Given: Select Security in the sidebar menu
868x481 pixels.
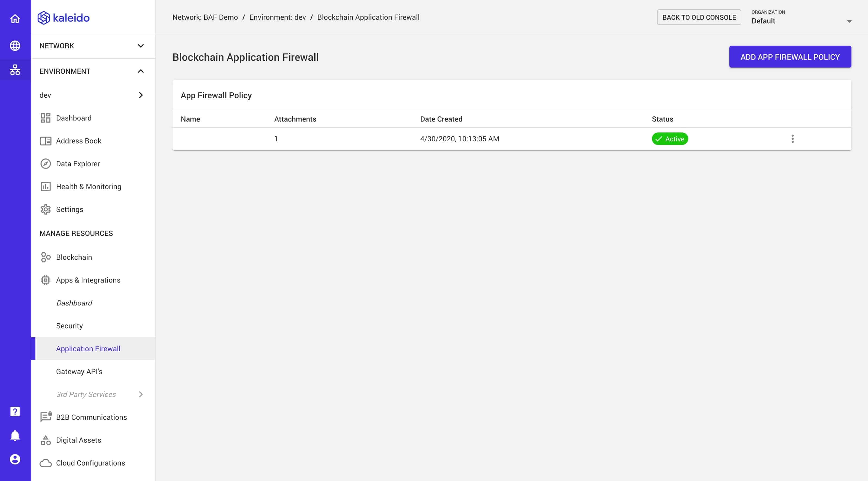Looking at the screenshot, I should 69,326.
